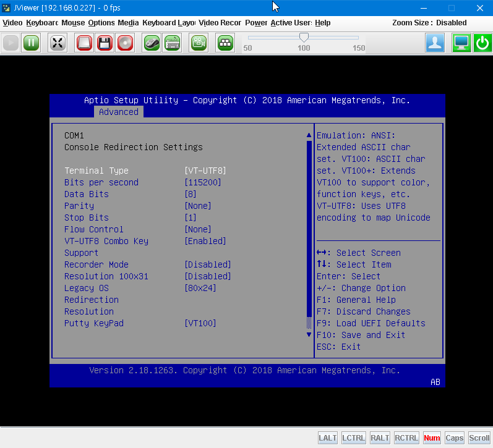Screen dimensions: 493x448
Task: Toggle the mouse display icon
Action: (x=152, y=43)
